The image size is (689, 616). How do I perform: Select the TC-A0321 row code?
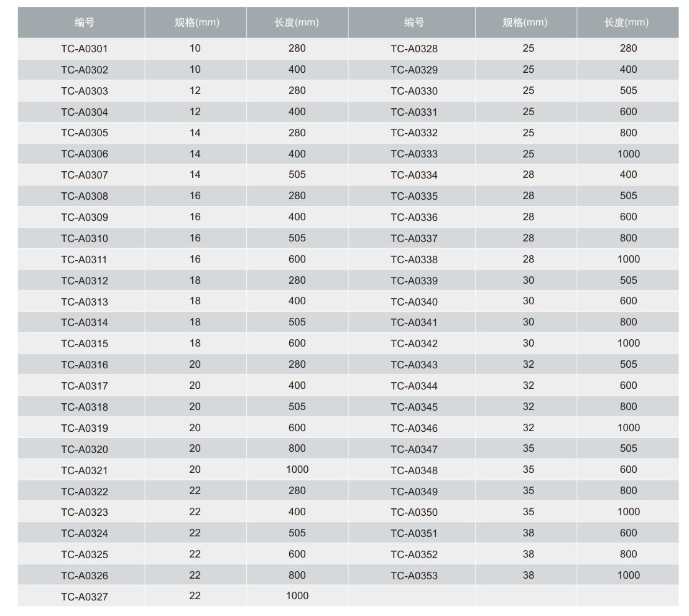[84, 470]
